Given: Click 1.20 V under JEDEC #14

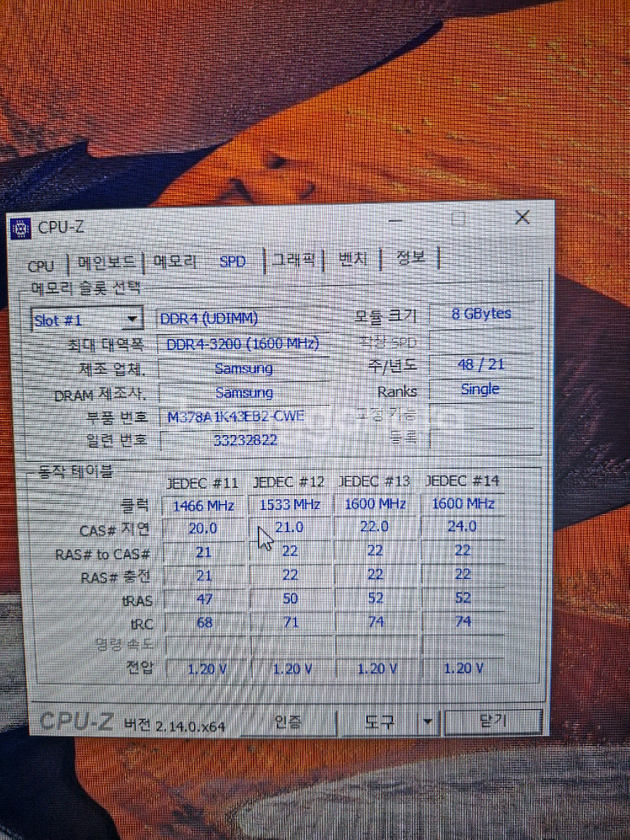Looking at the screenshot, I should [464, 669].
